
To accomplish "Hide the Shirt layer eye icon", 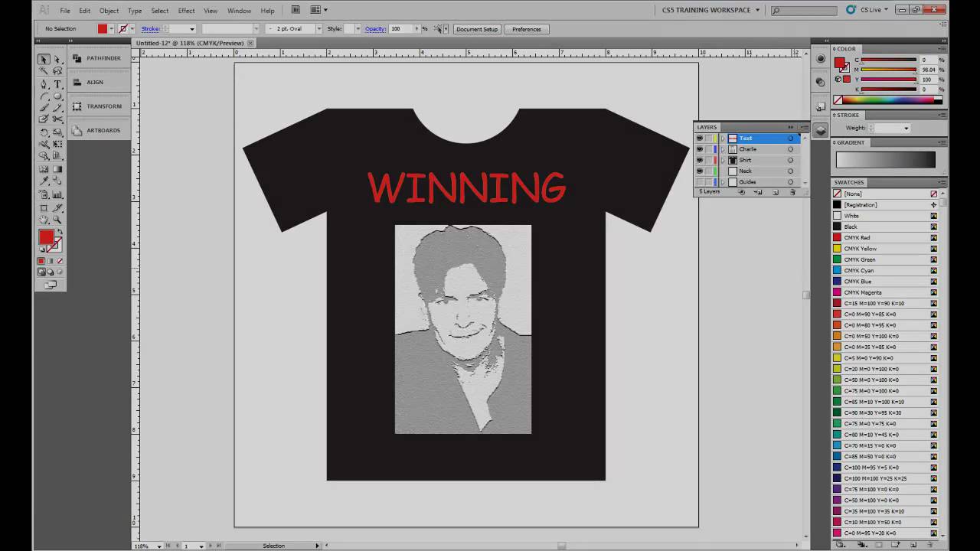I will [x=699, y=160].
